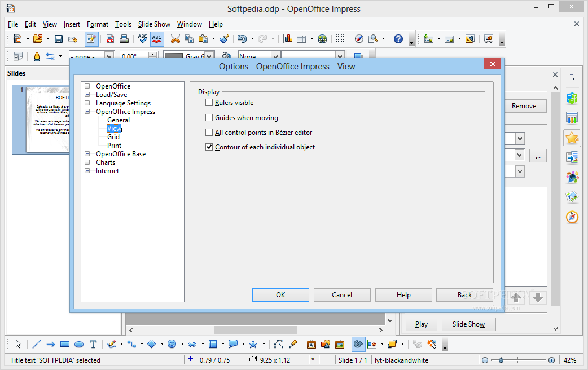Viewport: 588px width, 370px height.
Task: Enable Guides when moving checkbox
Action: click(x=209, y=118)
